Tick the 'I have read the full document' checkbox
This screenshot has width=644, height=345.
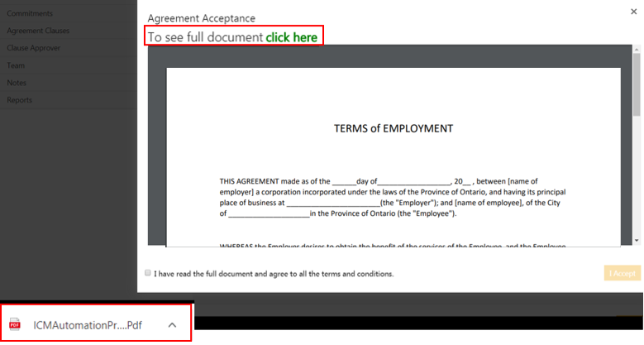pos(148,273)
